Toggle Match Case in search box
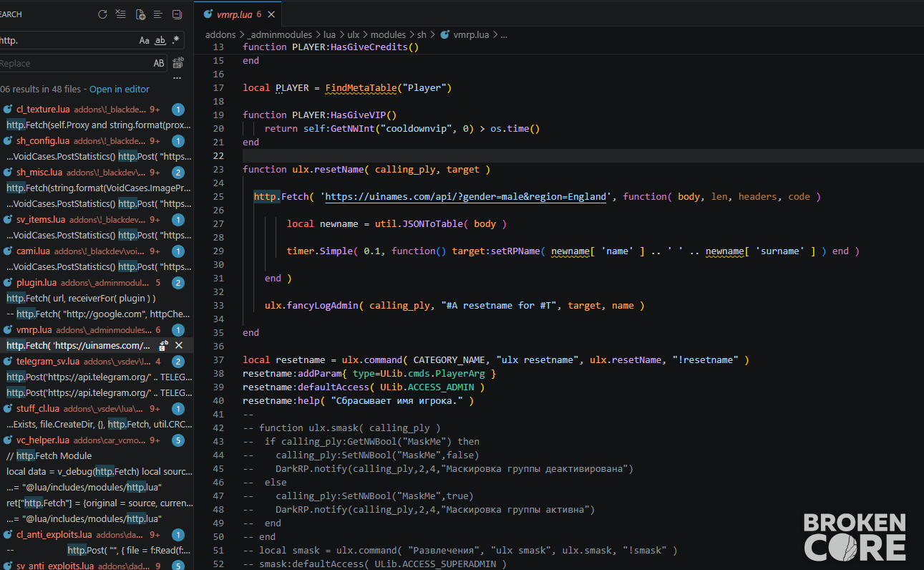924x570 pixels. pyautogui.click(x=145, y=41)
